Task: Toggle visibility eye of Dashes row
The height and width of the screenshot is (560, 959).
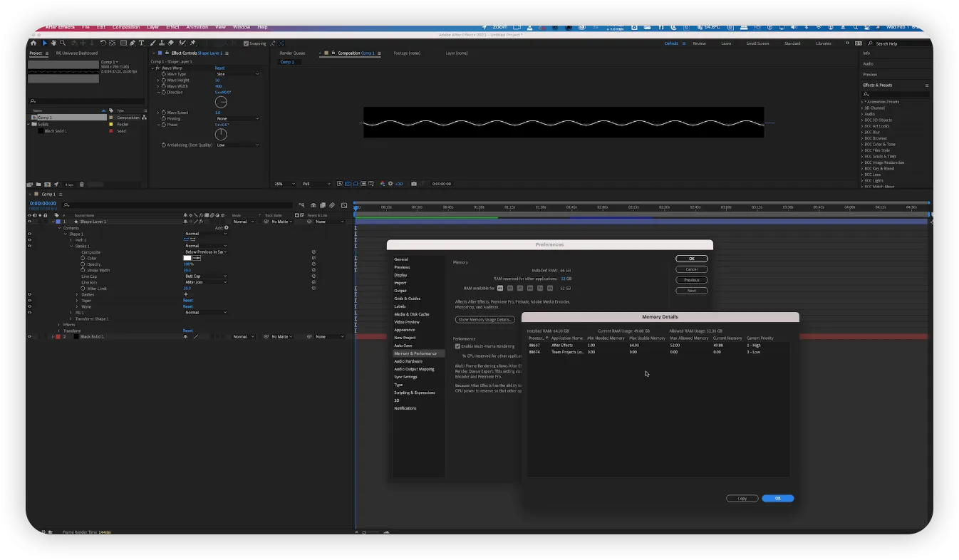Action: (29, 294)
